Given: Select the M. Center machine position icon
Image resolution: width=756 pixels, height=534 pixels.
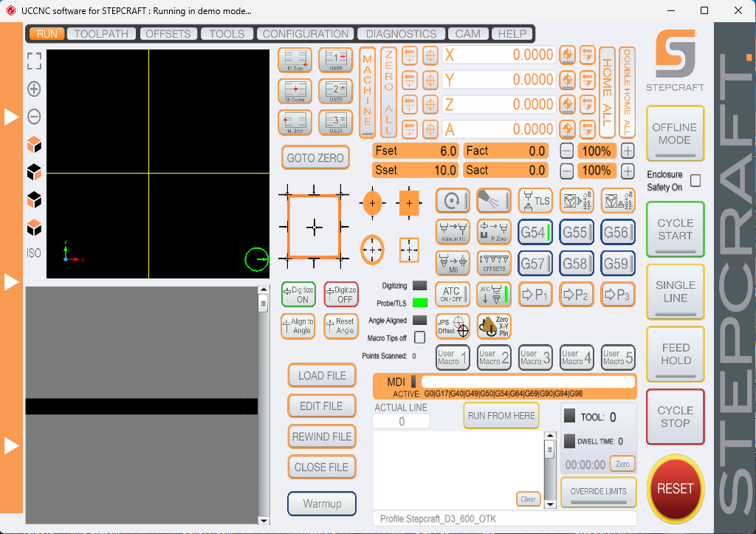Looking at the screenshot, I should 295,91.
